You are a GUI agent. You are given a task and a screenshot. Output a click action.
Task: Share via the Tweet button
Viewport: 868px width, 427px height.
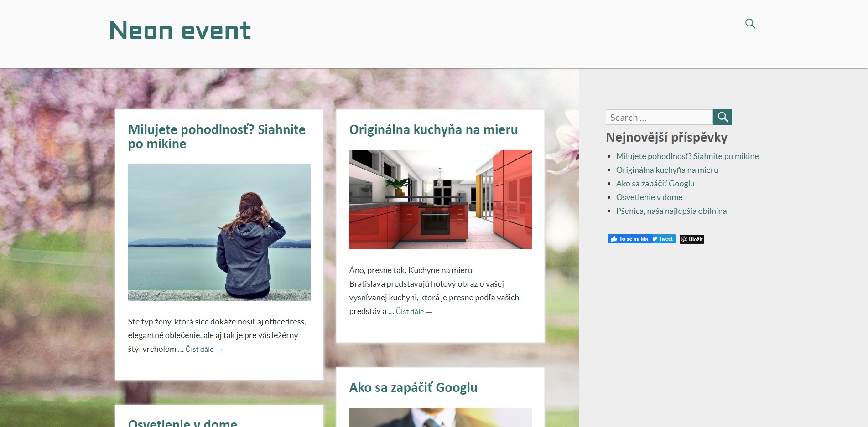click(x=663, y=239)
